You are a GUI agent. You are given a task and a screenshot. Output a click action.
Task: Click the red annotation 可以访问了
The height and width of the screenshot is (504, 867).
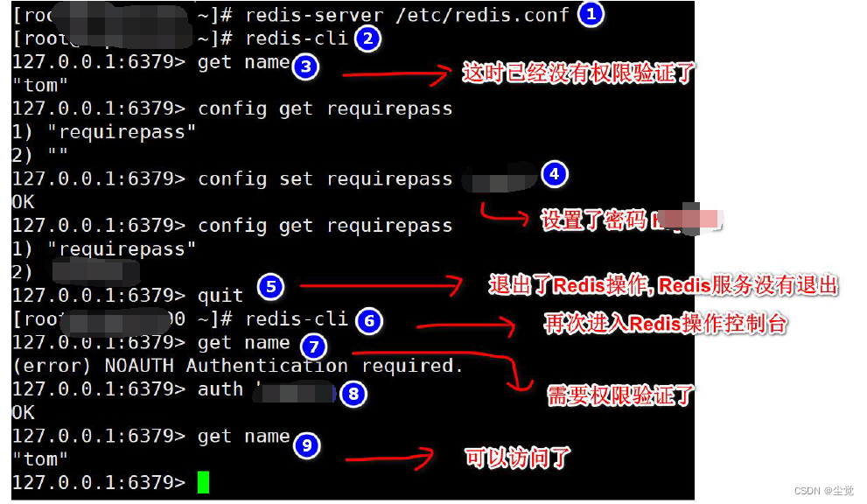(x=518, y=458)
